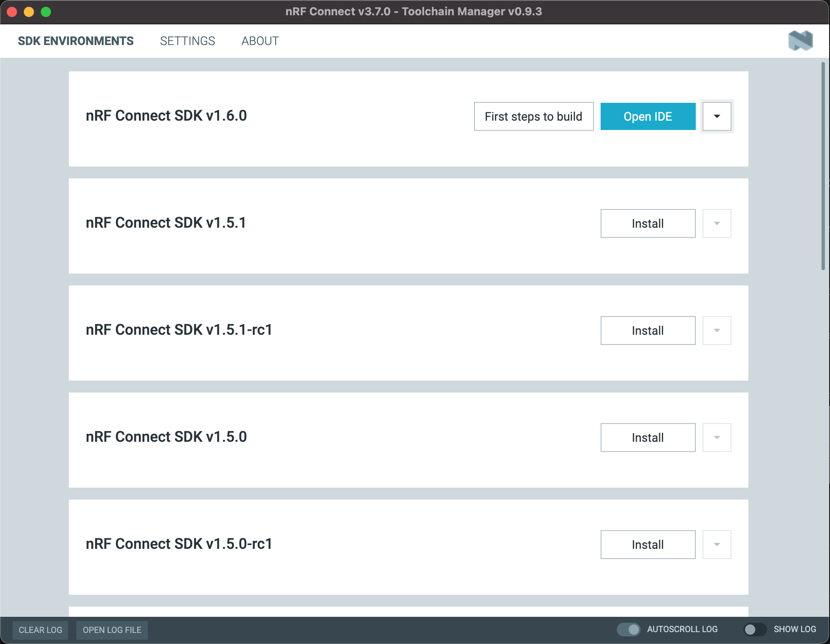Click the Nordic Semiconductor logo icon

800,41
